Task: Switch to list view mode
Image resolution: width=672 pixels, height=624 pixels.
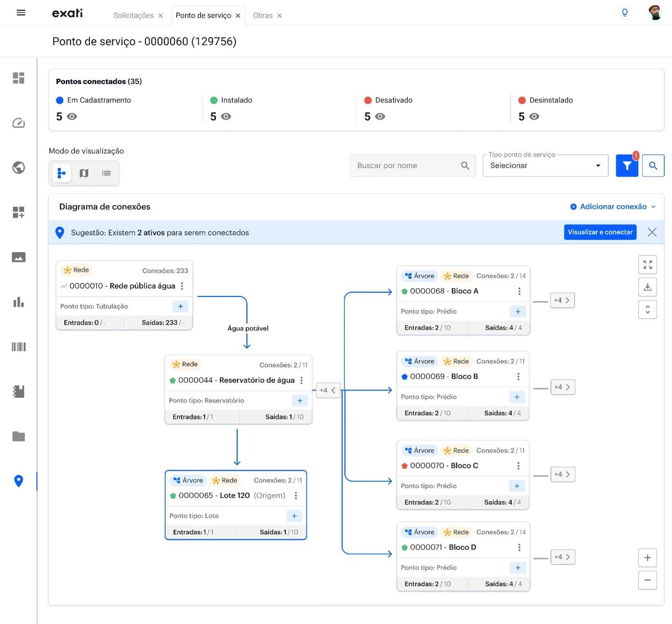Action: point(107,173)
